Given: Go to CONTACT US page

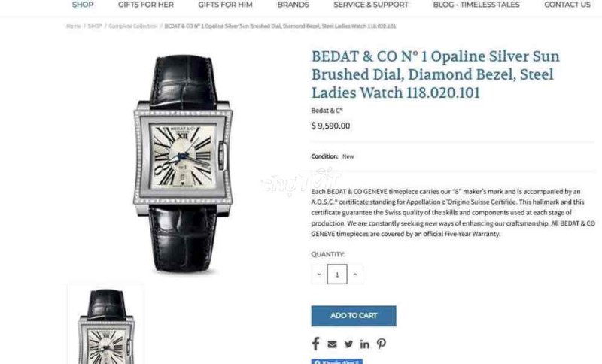Looking at the screenshot, I should click(567, 5).
